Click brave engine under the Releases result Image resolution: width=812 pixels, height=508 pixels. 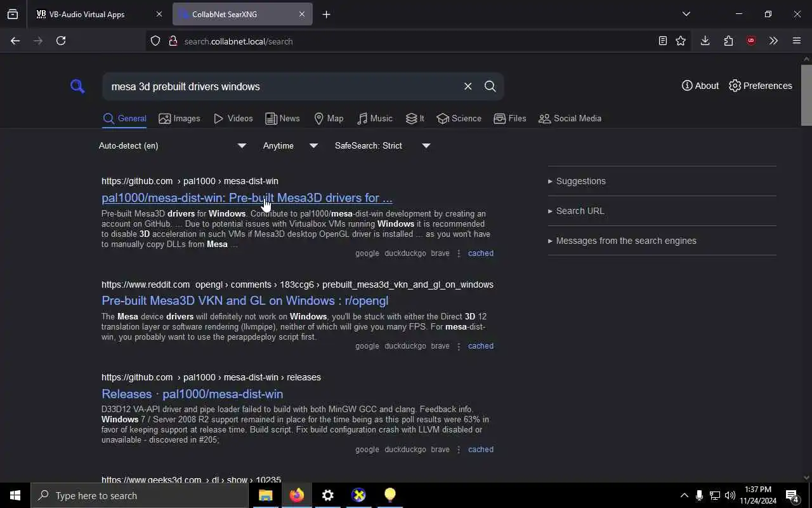tap(440, 450)
